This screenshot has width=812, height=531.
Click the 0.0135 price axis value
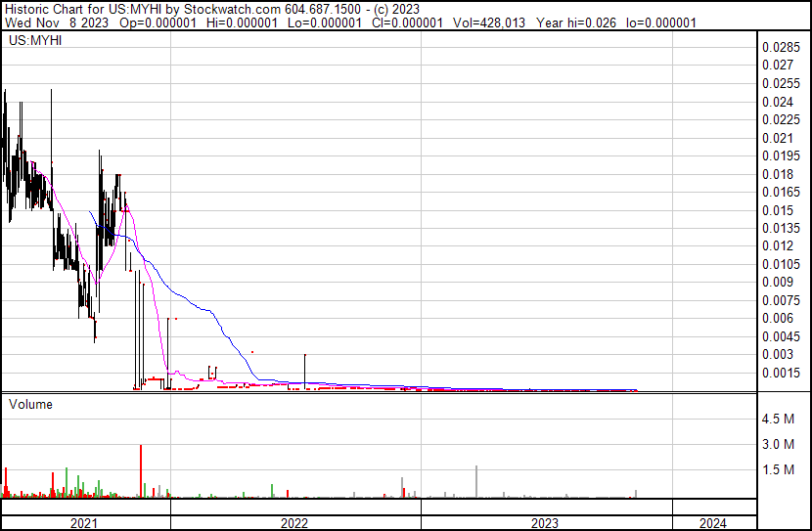point(781,228)
